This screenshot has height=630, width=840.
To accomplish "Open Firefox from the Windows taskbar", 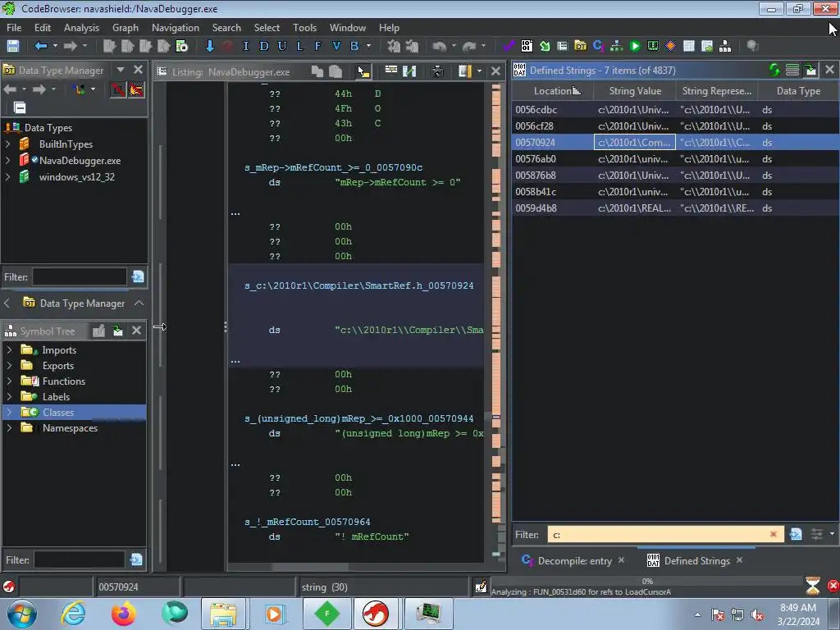I will pyautogui.click(x=124, y=614).
